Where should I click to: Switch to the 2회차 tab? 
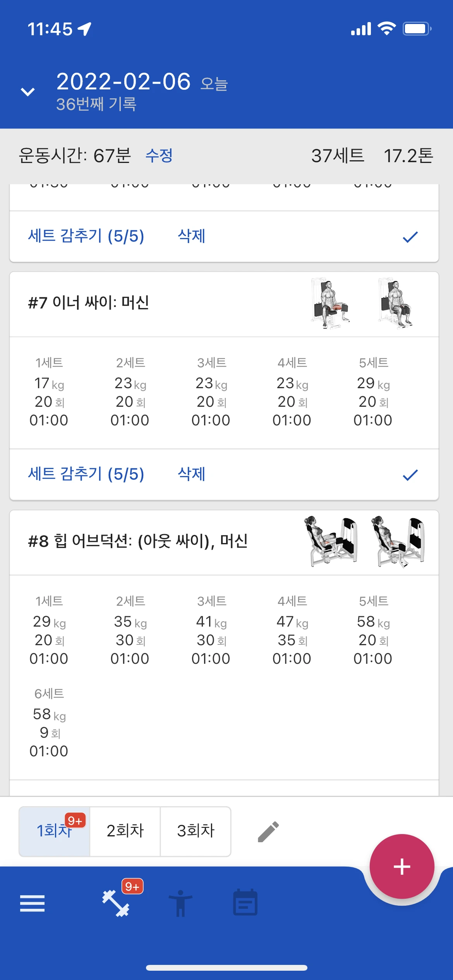pos(125,831)
